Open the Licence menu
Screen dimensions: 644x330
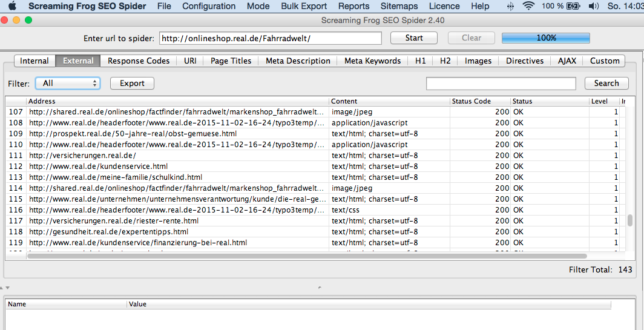pos(444,6)
